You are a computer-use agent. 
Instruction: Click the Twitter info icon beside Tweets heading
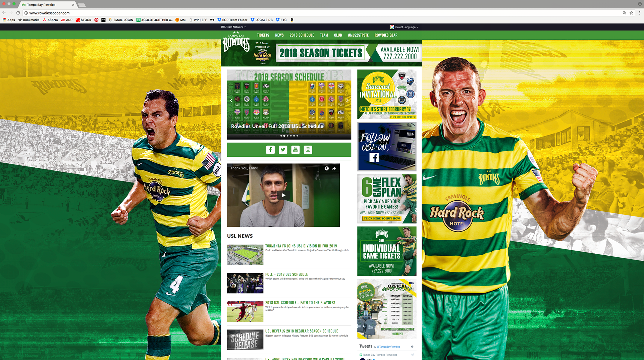tap(412, 347)
